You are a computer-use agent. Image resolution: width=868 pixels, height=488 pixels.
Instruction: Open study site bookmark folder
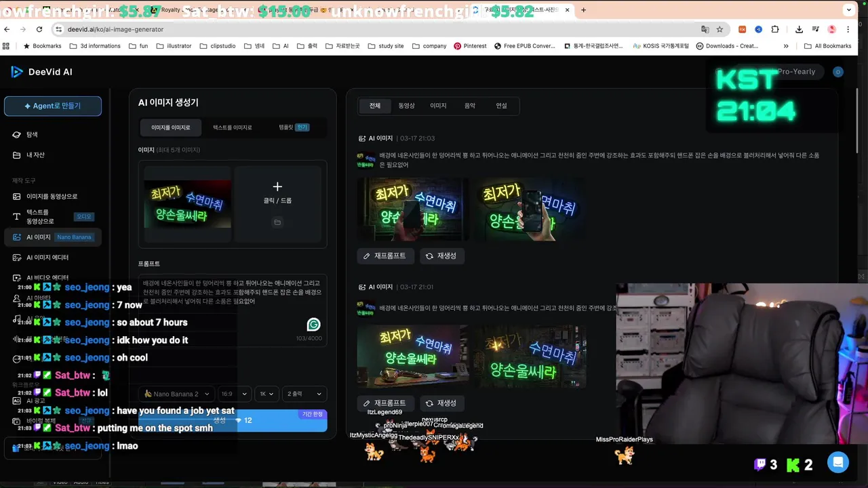[385, 46]
